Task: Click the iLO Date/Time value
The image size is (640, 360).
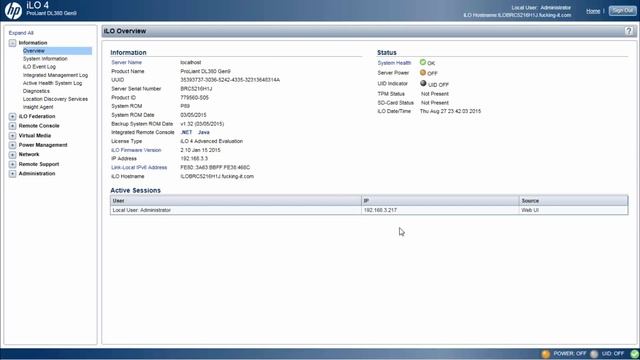Action: point(450,111)
